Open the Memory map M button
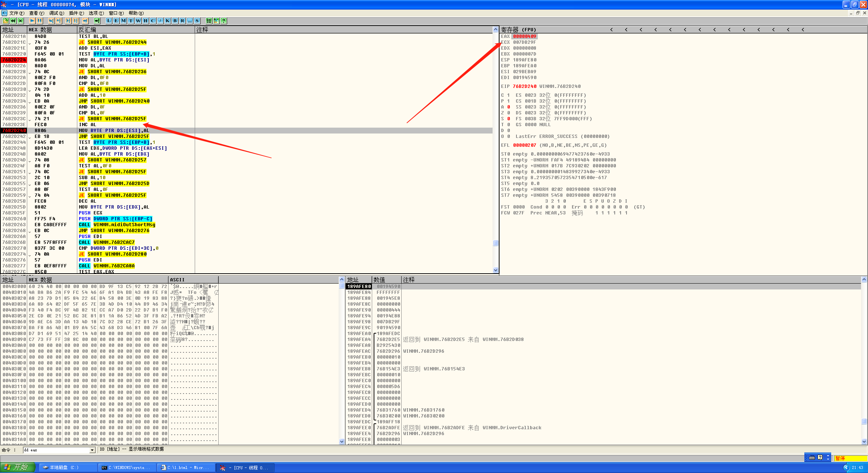This screenshot has height=473, width=868. (x=123, y=21)
